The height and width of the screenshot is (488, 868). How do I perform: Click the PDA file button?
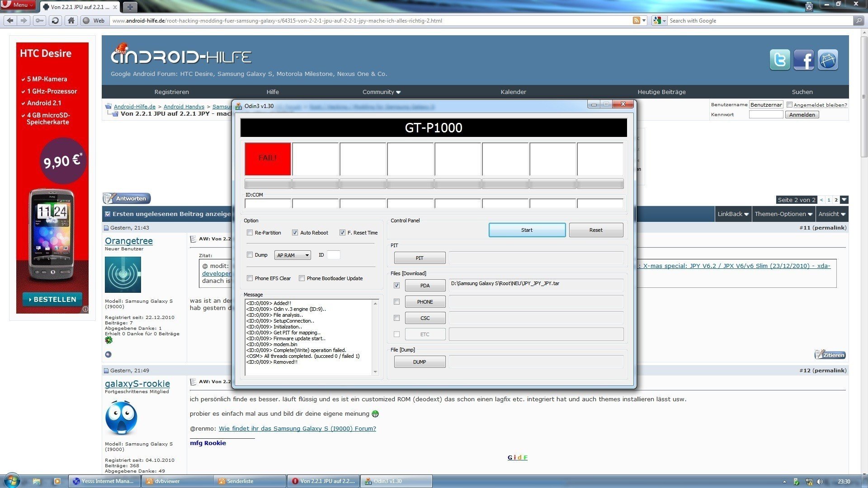click(x=425, y=286)
